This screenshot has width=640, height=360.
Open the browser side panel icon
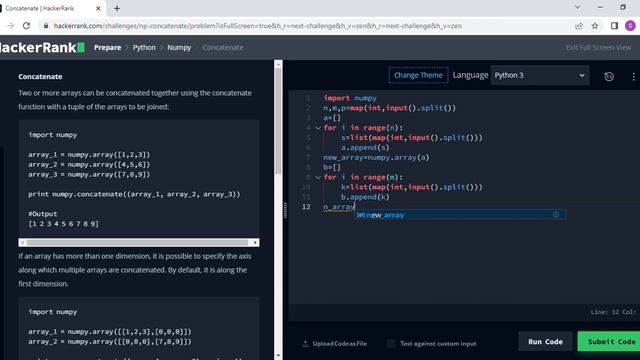point(614,26)
